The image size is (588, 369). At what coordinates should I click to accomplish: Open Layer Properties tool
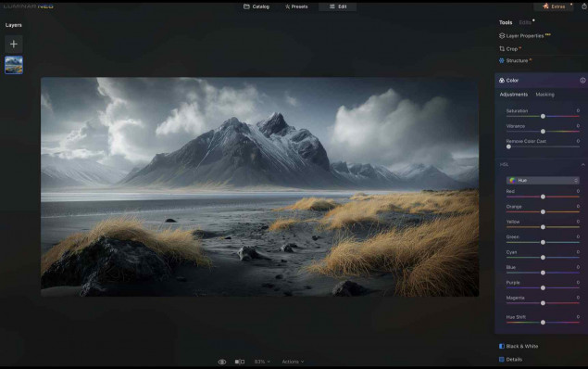[524, 35]
